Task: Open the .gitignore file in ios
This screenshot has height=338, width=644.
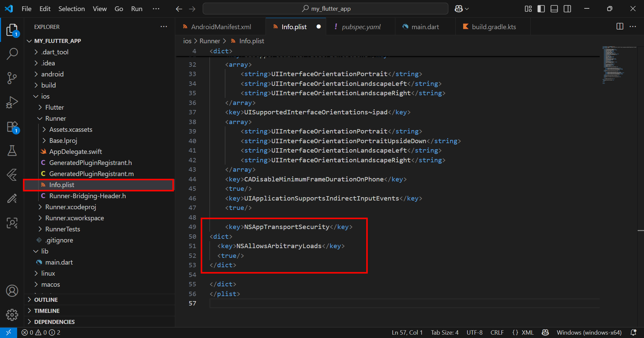Action: [99, 240]
